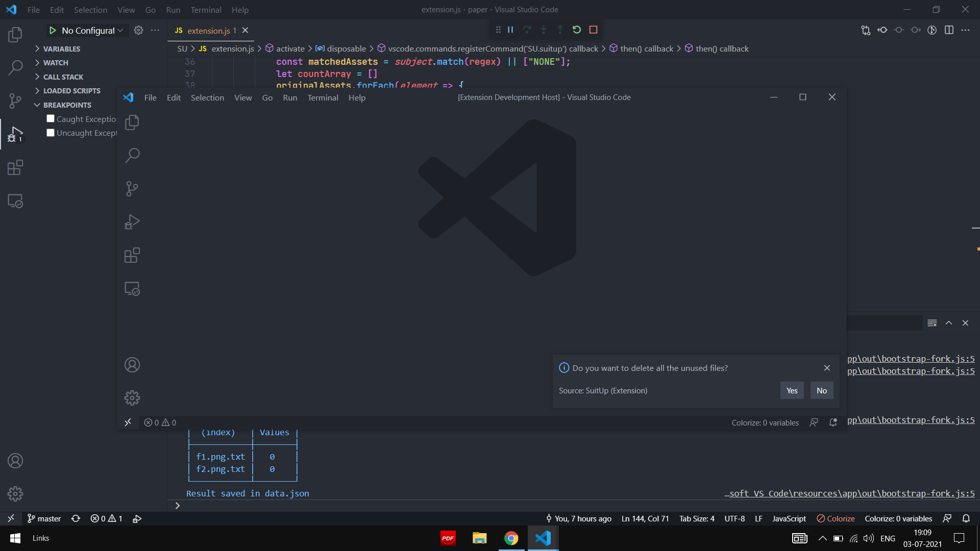Stop the debug session

coord(593,30)
